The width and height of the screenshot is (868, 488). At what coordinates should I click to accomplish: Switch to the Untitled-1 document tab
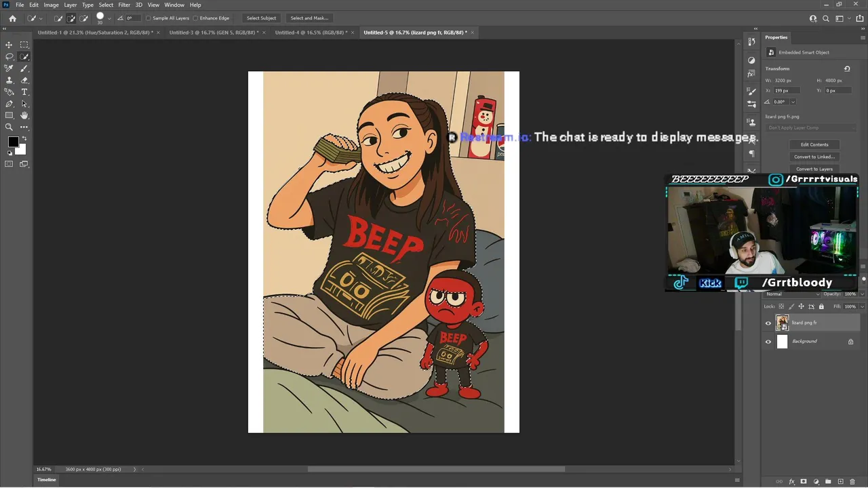[95, 33]
